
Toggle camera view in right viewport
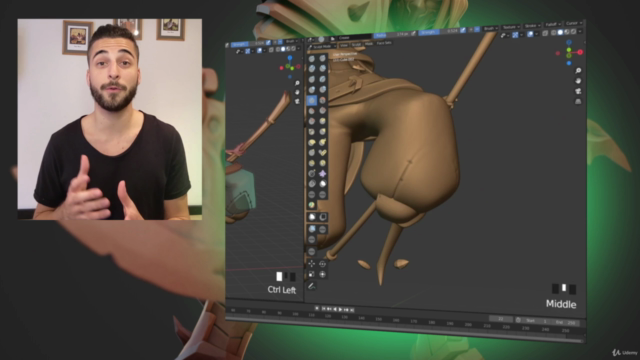[578, 91]
